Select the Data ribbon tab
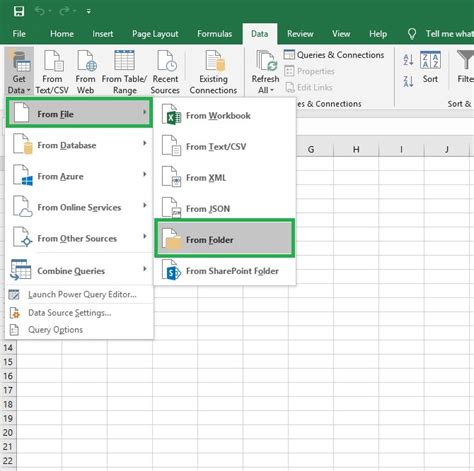Screen dimensions: 474x471 click(x=260, y=34)
